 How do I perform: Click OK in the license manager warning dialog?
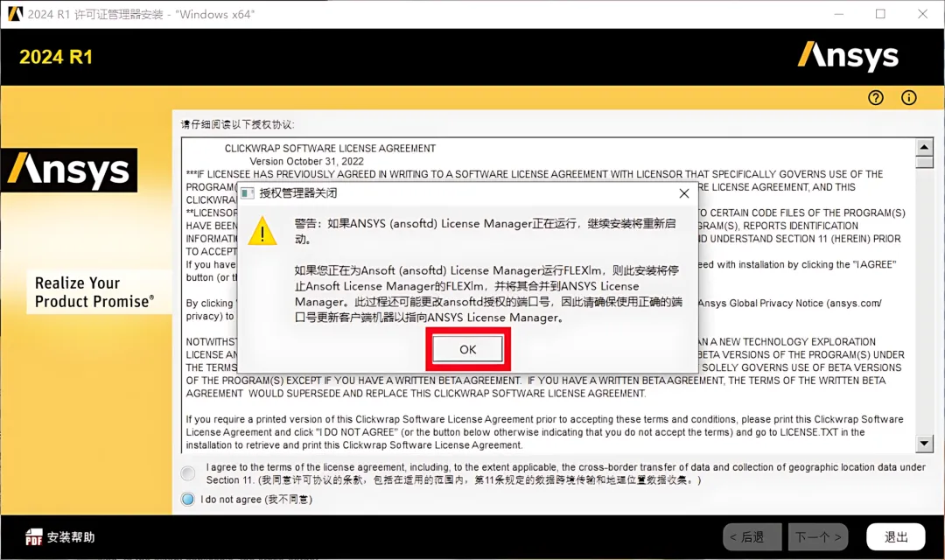pyautogui.click(x=467, y=349)
